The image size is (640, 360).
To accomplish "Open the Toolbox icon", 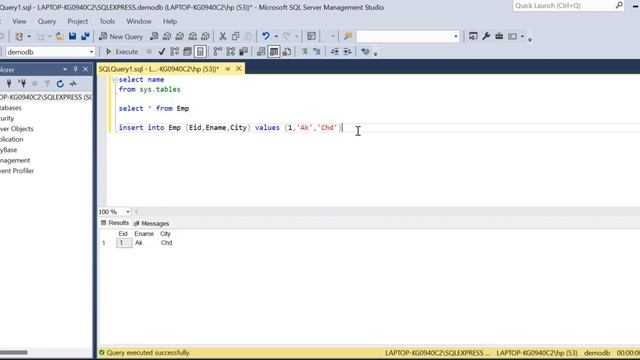I will pyautogui.click(x=499, y=36).
